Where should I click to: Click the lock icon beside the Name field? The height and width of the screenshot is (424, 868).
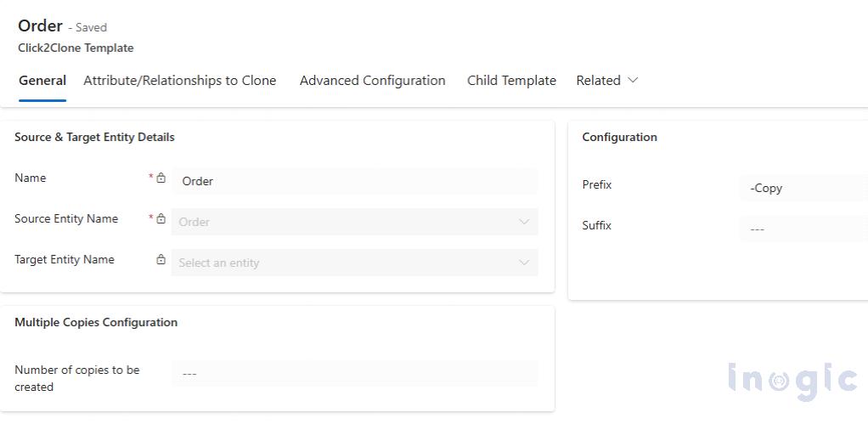click(x=161, y=178)
